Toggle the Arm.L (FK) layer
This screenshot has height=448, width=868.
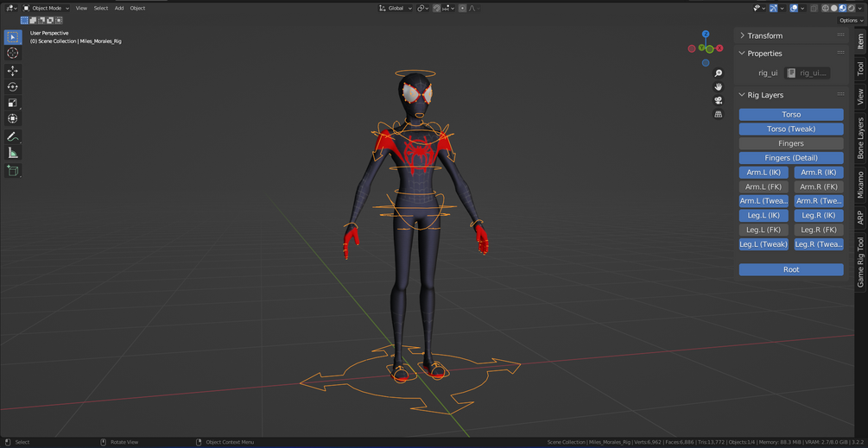[x=763, y=187]
